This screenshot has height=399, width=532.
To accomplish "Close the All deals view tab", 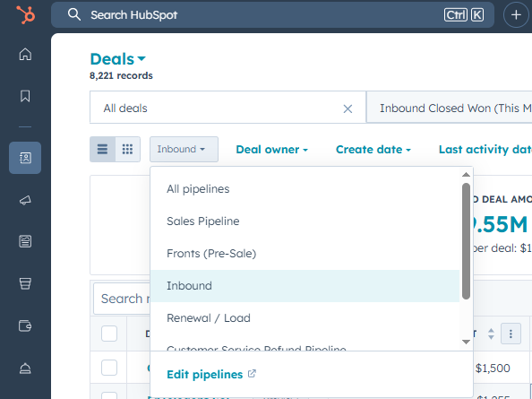I will click(348, 108).
